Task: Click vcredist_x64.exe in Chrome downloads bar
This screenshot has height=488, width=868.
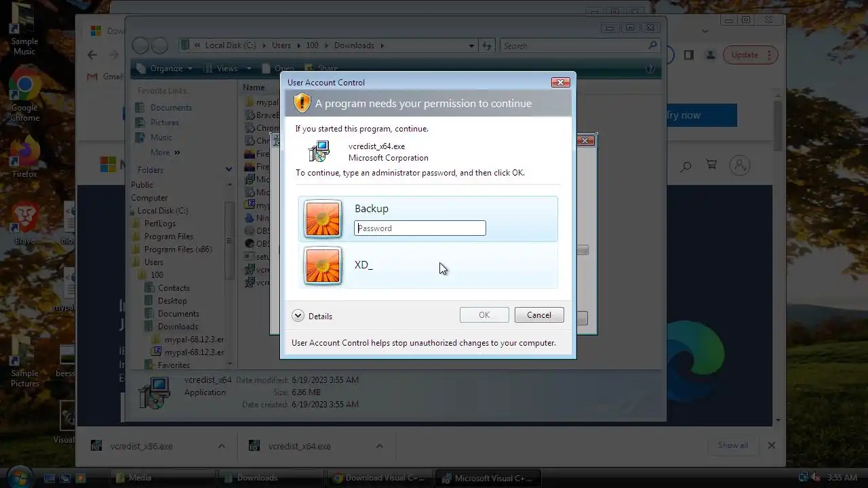Action: pyautogui.click(x=299, y=446)
